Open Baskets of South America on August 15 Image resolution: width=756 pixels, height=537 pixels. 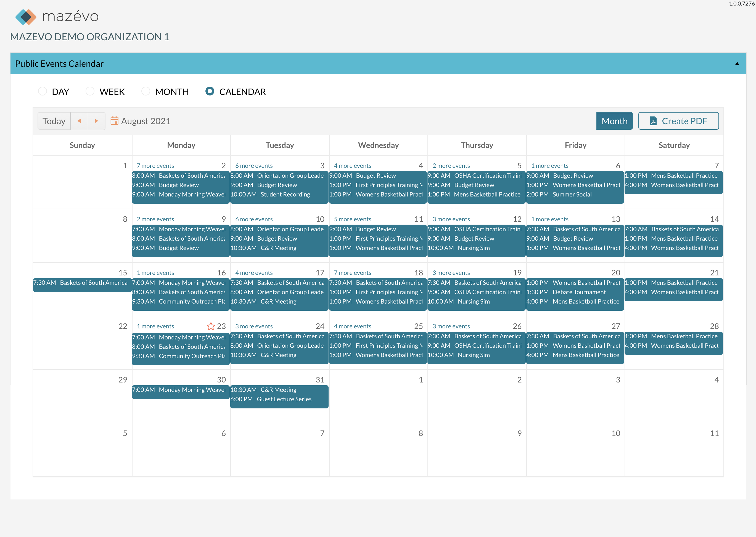[82, 283]
